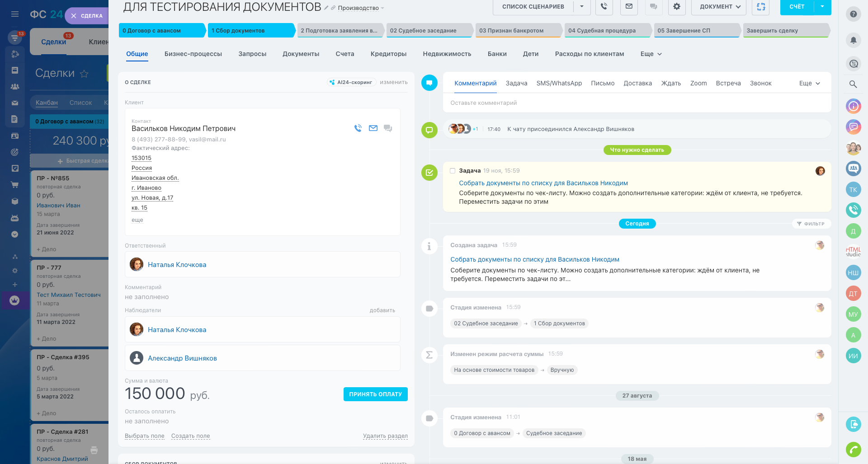Image resolution: width=868 pixels, height=464 pixels.
Task: Send email to contact via envelope icon
Action: tap(373, 128)
